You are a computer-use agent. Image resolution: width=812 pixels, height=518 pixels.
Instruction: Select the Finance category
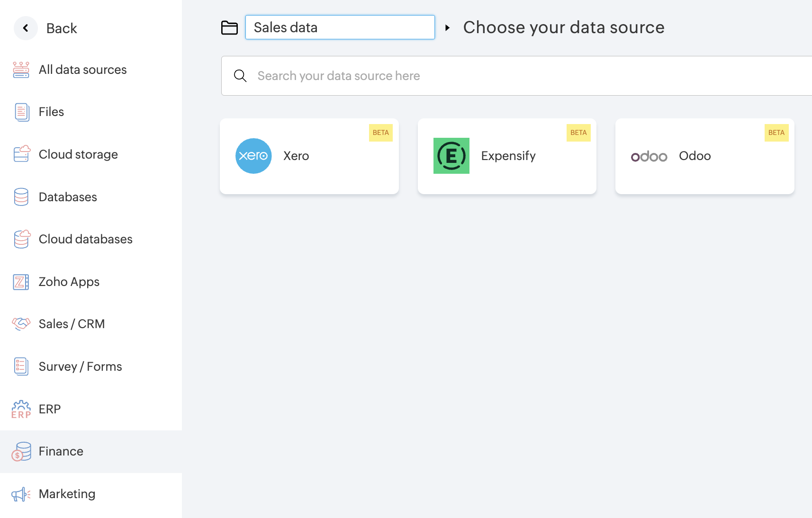point(61,451)
